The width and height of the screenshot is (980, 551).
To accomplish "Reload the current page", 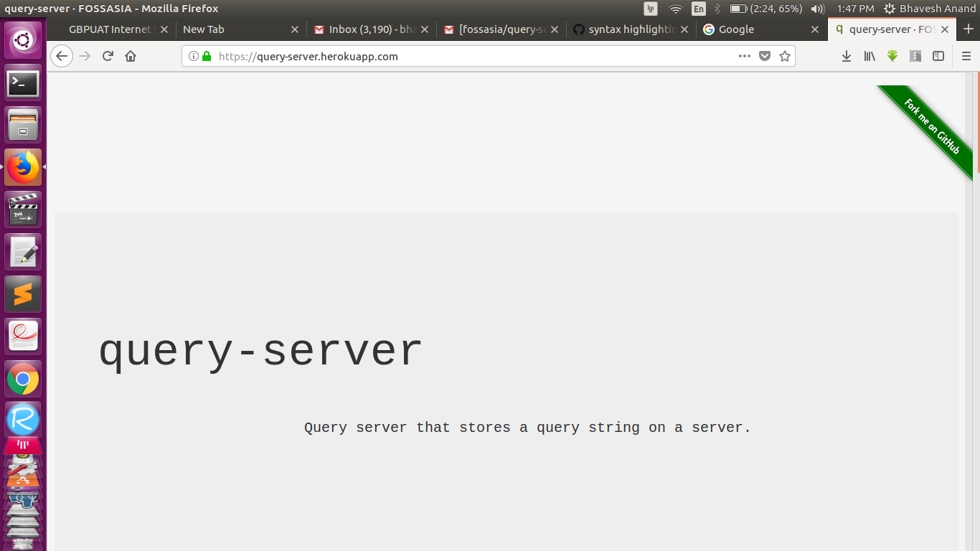I will 108,56.
